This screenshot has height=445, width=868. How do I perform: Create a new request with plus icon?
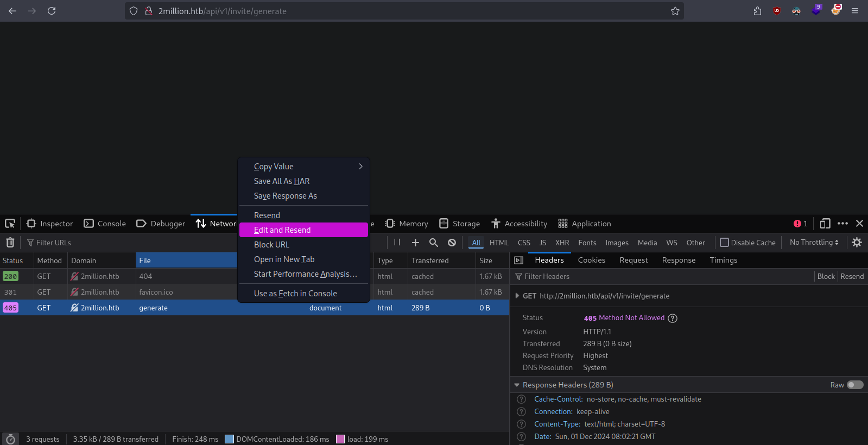coord(415,243)
